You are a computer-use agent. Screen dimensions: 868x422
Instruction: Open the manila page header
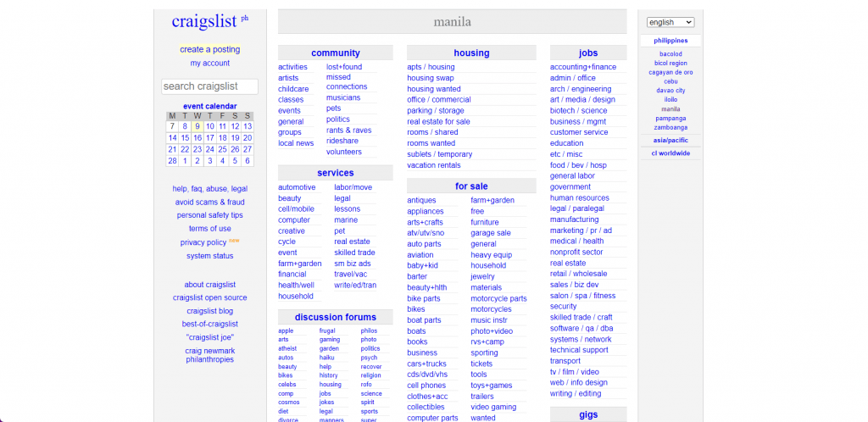453,22
